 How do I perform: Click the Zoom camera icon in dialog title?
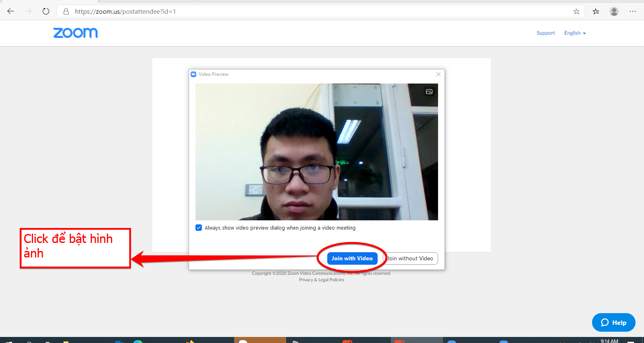pyautogui.click(x=193, y=74)
